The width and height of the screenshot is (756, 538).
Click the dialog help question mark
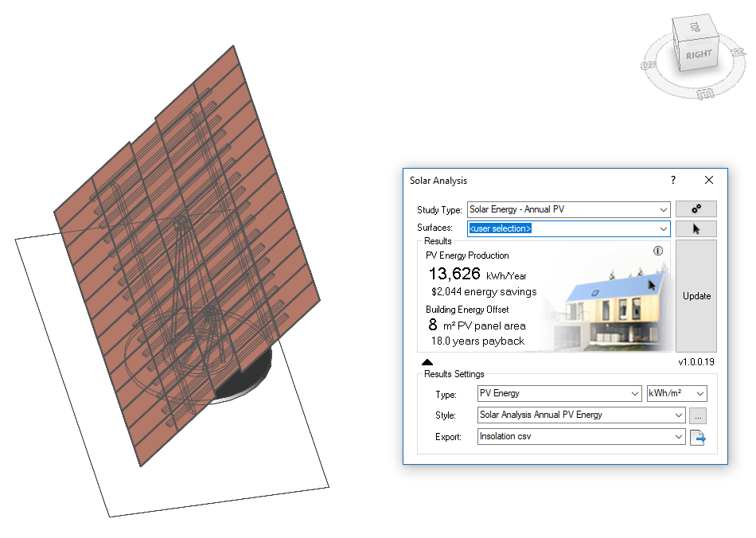[x=673, y=181]
